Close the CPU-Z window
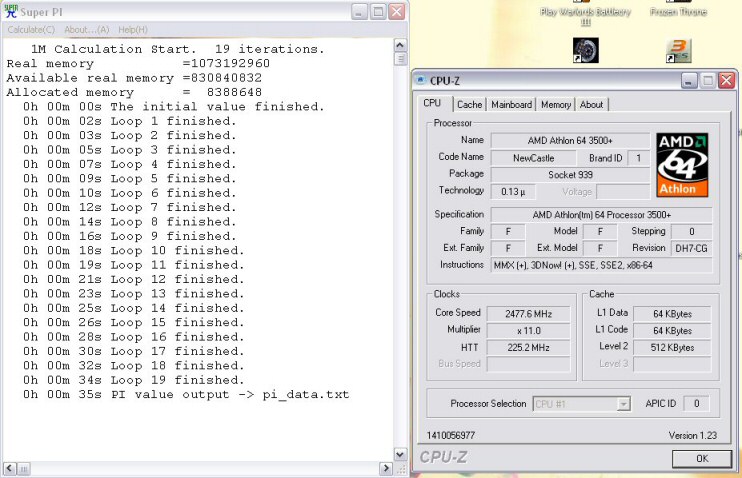742x478 pixels. (726, 80)
